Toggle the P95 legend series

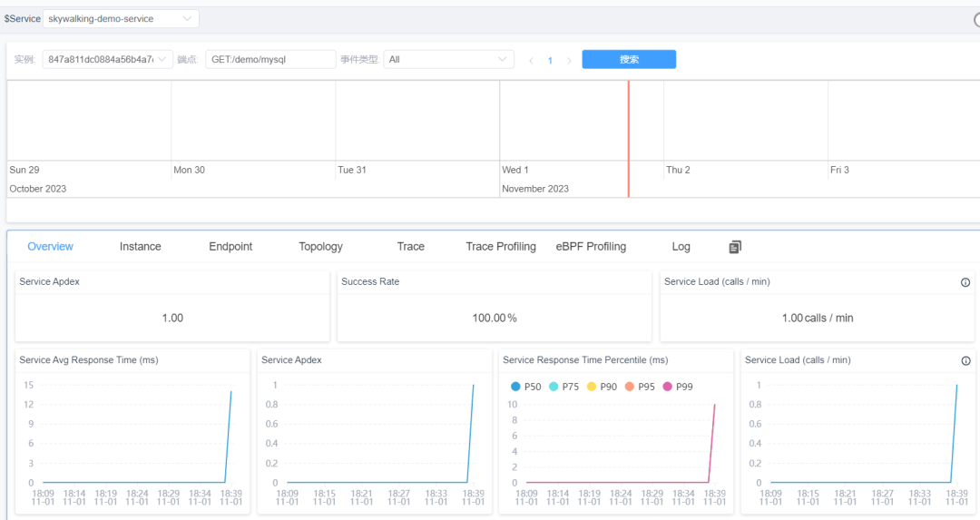click(640, 387)
